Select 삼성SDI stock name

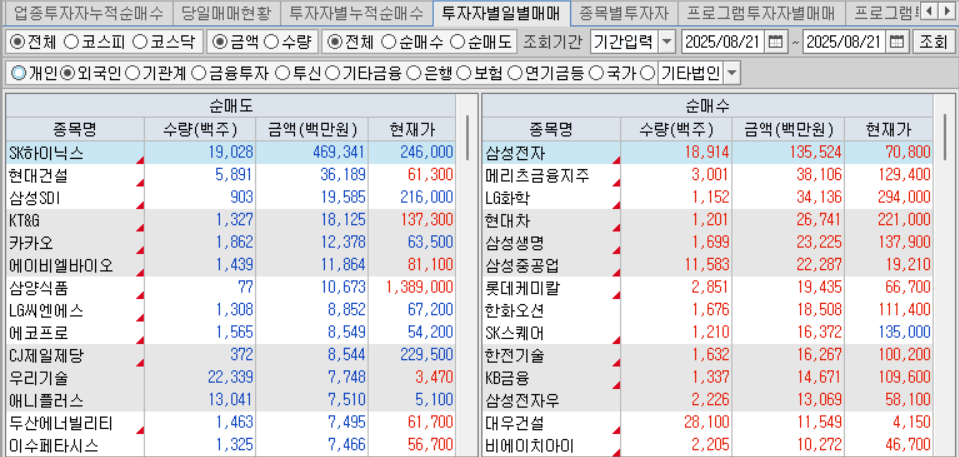(x=35, y=198)
